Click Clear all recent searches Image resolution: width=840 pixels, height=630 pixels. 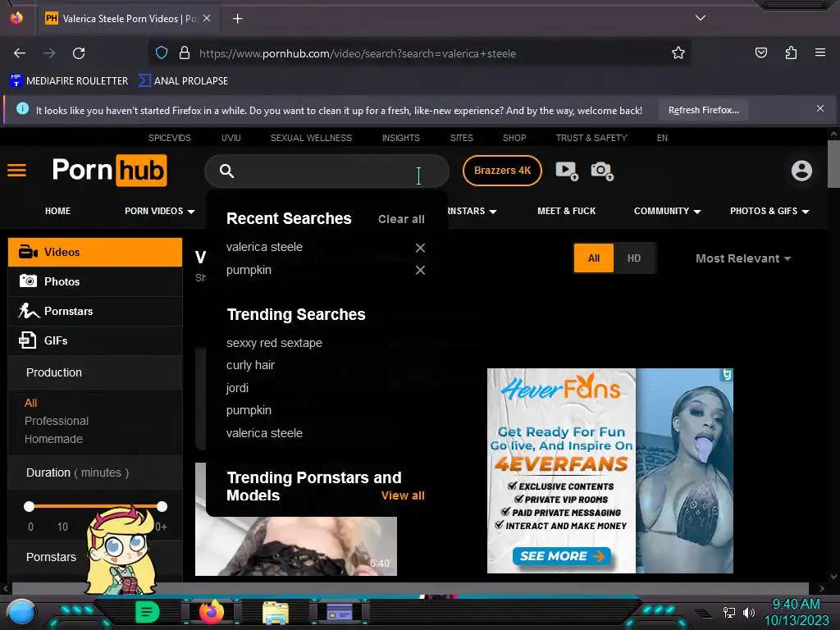pos(401,219)
